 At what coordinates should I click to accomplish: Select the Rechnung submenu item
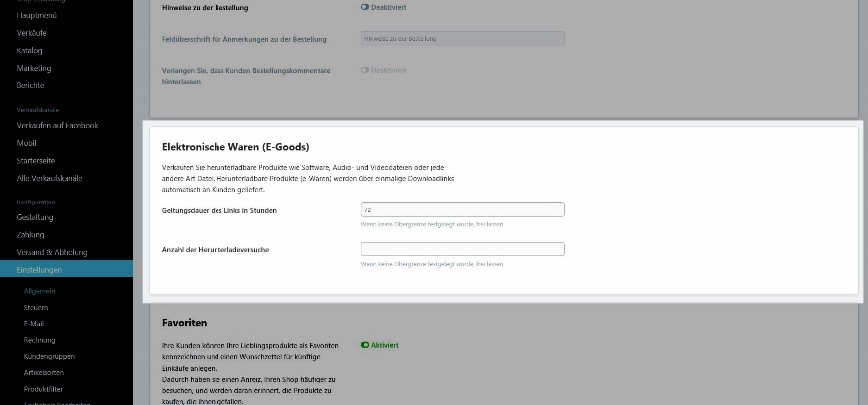pyautogui.click(x=39, y=340)
